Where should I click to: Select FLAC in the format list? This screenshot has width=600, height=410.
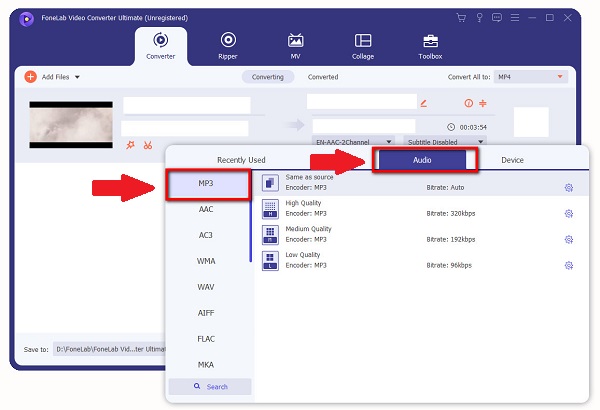pos(206,339)
